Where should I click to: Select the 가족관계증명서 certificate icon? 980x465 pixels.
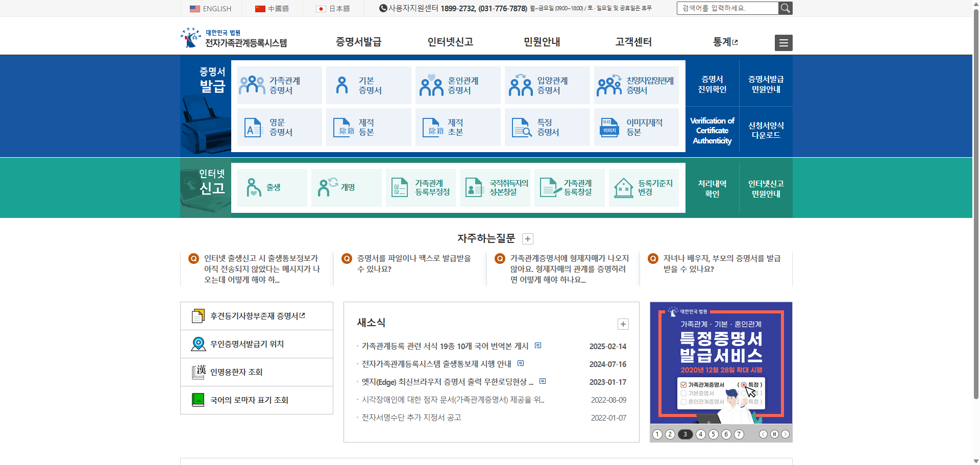[x=252, y=84]
